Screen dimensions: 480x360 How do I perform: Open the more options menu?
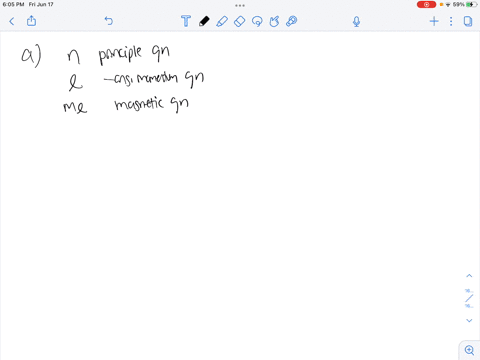(451, 22)
